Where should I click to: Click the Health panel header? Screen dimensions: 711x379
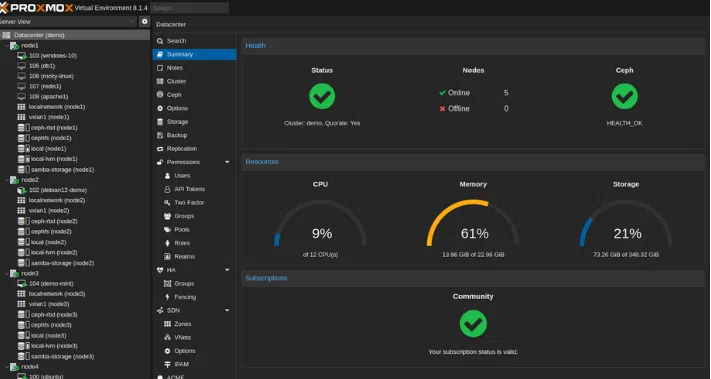pyautogui.click(x=473, y=46)
